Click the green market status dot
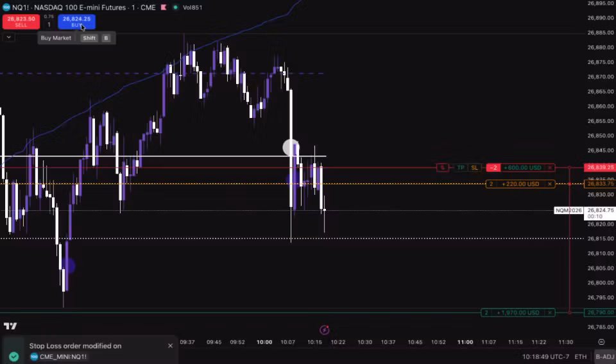The height and width of the screenshot is (364, 616). click(175, 7)
